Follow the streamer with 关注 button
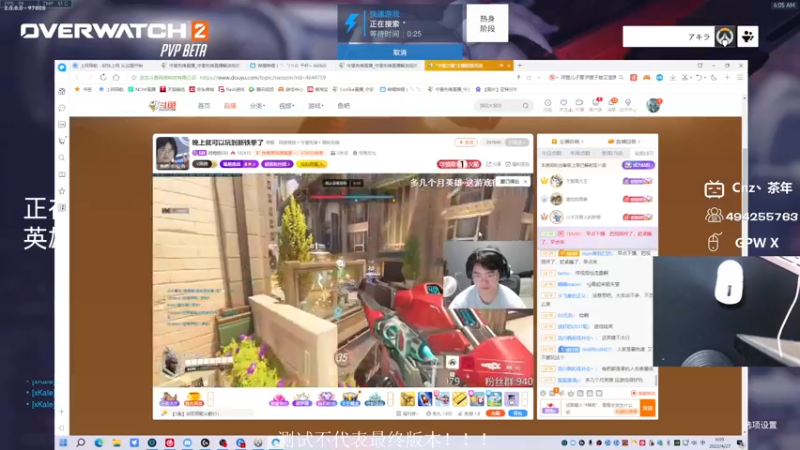The image size is (800, 450). 465,142
